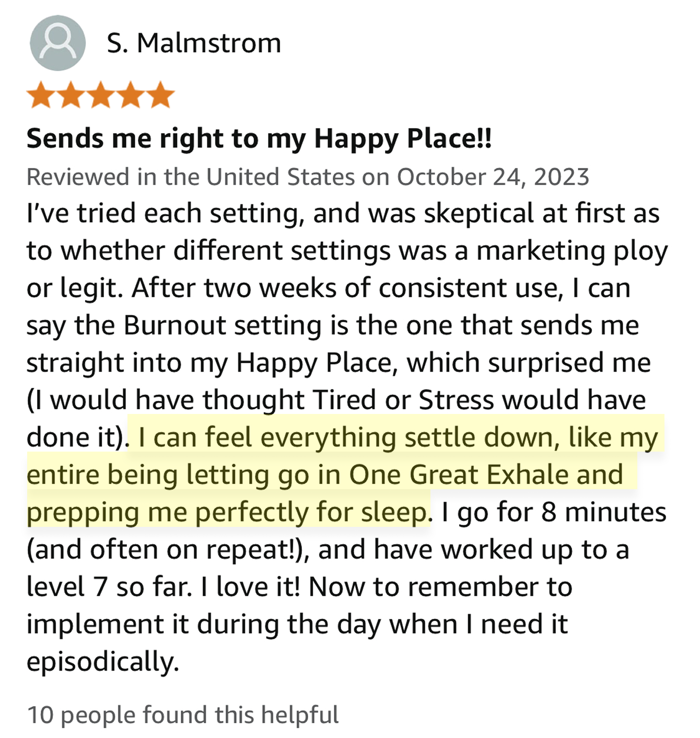Click the fifth (last) rating star
700x738 pixels.
160,96
